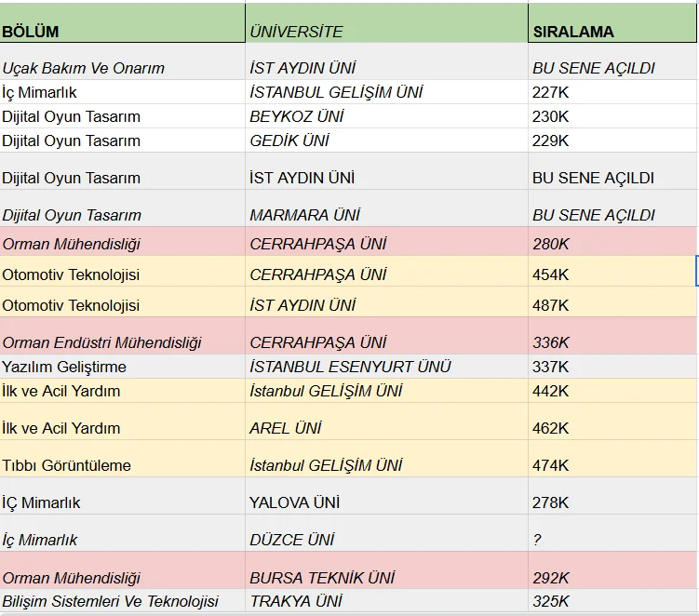699x616 pixels.
Task: Select CERRAHPAŞA ÜNİ in the 336K row
Action: pyautogui.click(x=386, y=336)
